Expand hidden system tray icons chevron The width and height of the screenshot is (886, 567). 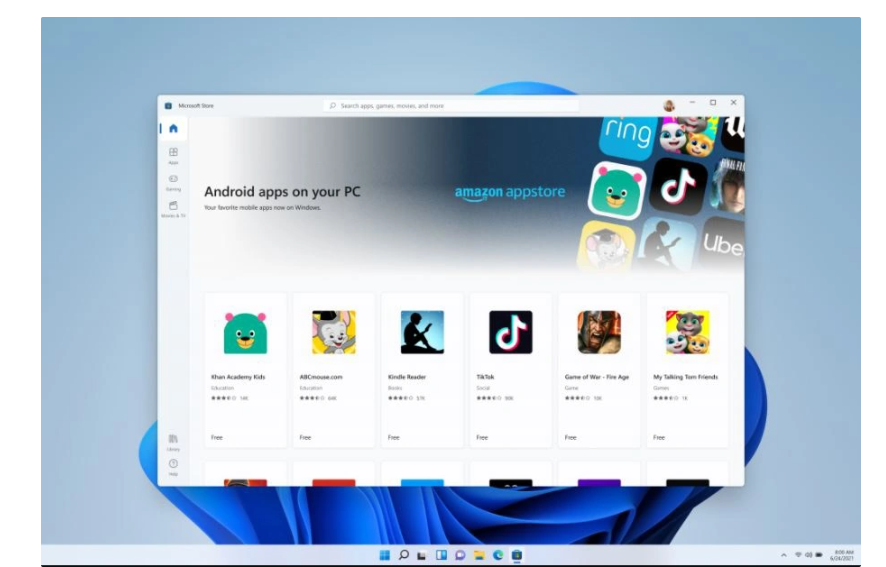click(x=784, y=555)
